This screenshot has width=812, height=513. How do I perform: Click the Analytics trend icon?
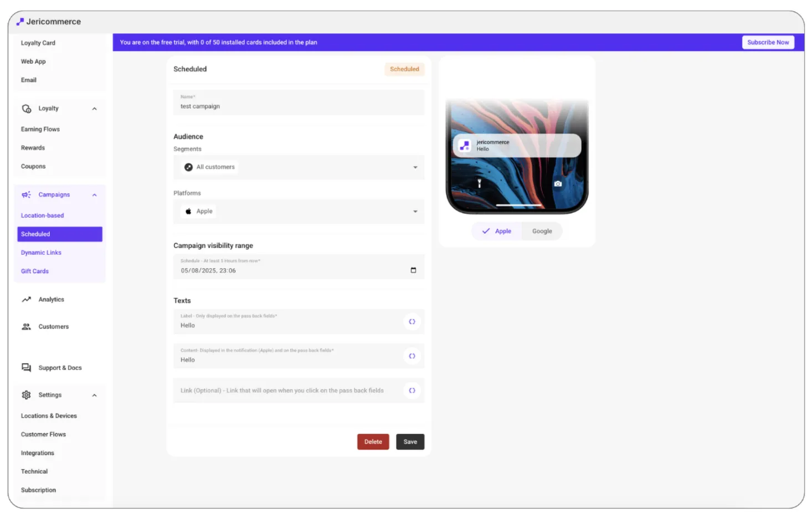point(26,300)
